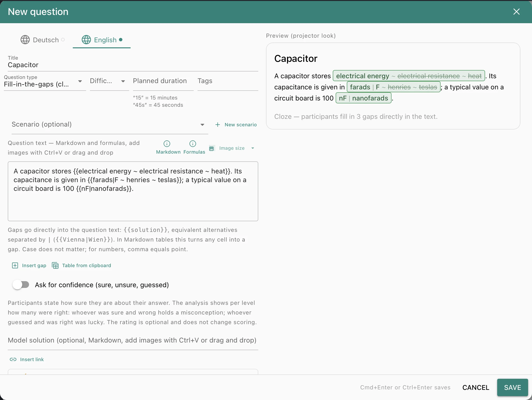Click the Insert link label
This screenshot has width=532, height=400.
pyautogui.click(x=32, y=359)
